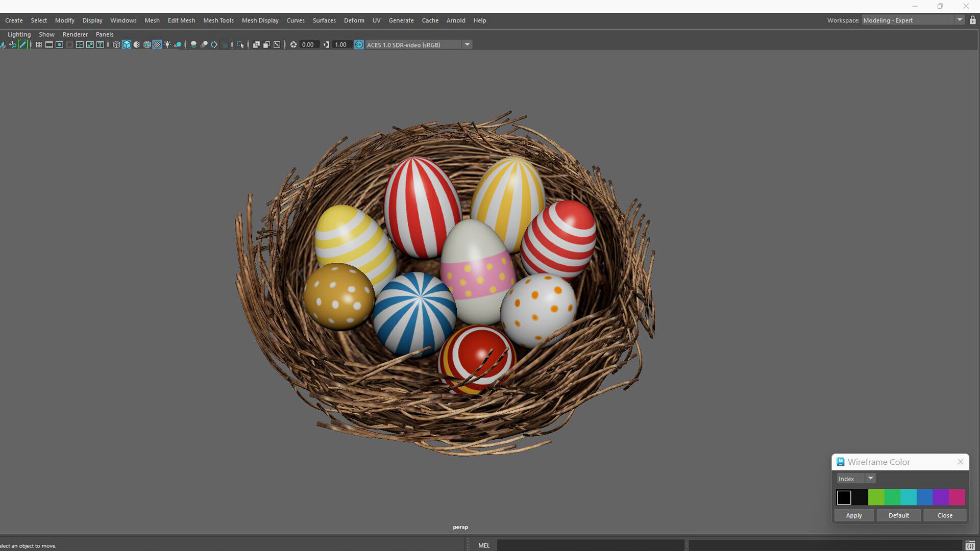Select the highlighted Grease Pencil icon
Image resolution: width=980 pixels, height=551 pixels.
[23, 44]
